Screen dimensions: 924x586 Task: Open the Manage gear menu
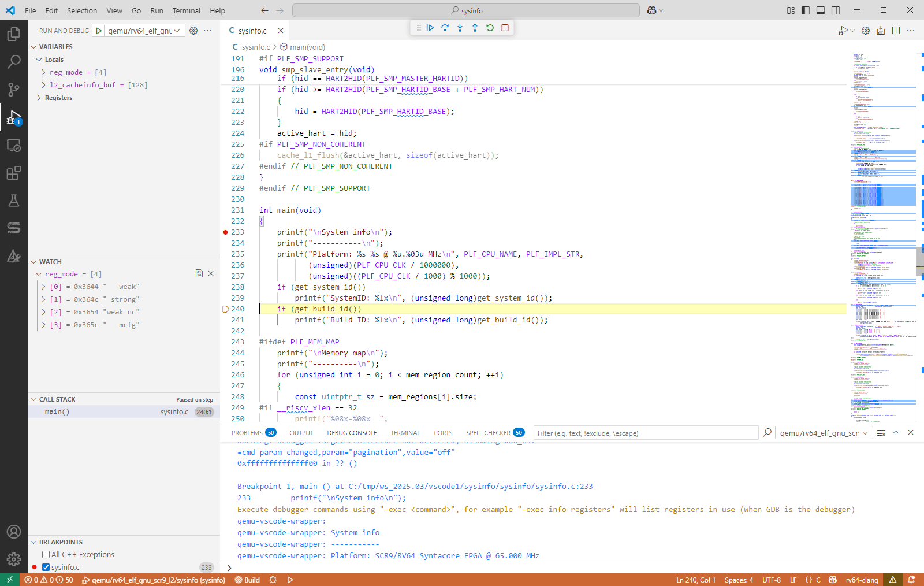tap(14, 559)
